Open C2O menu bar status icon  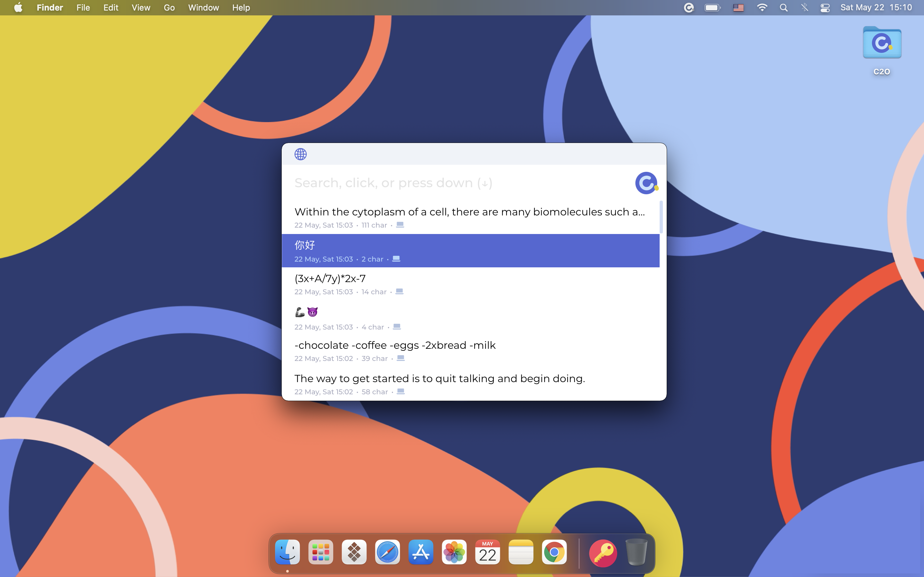[x=689, y=8]
